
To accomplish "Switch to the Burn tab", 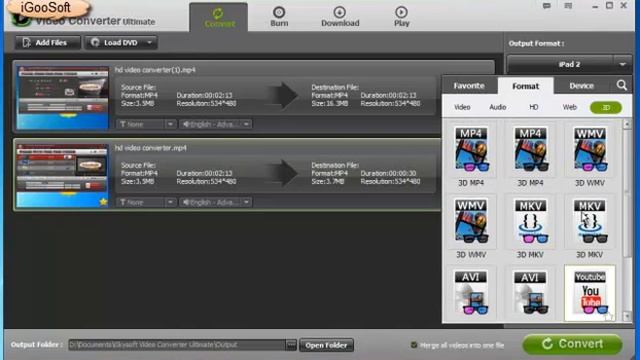I will point(279,17).
